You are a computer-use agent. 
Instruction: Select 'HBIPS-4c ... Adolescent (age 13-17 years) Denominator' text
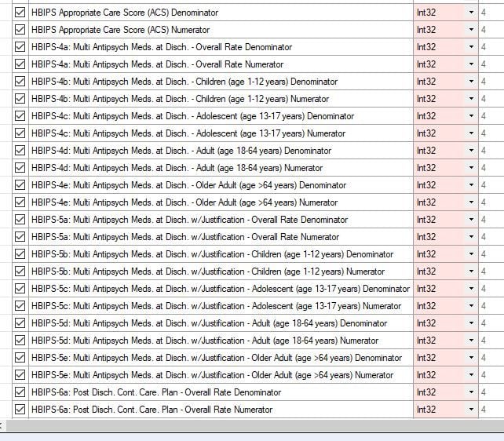193,116
